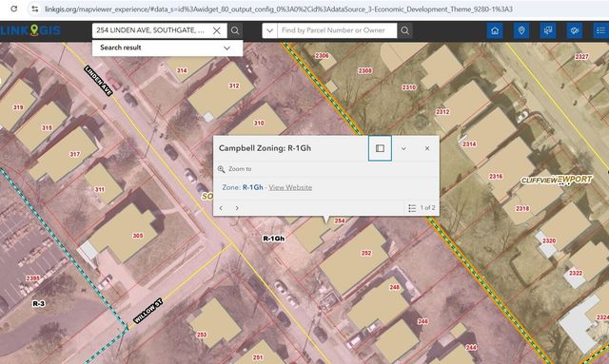Click address number 2312 on the map
The image size is (609, 364).
point(442,112)
